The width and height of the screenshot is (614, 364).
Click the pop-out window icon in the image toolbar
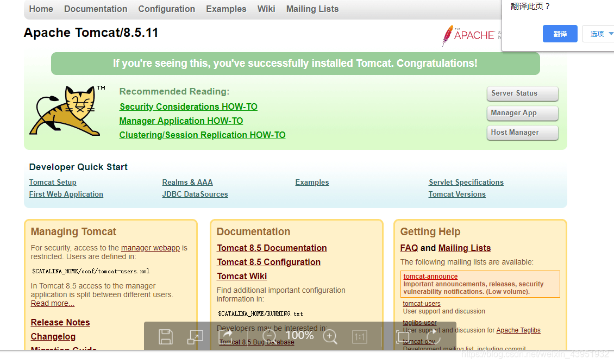[x=195, y=337]
